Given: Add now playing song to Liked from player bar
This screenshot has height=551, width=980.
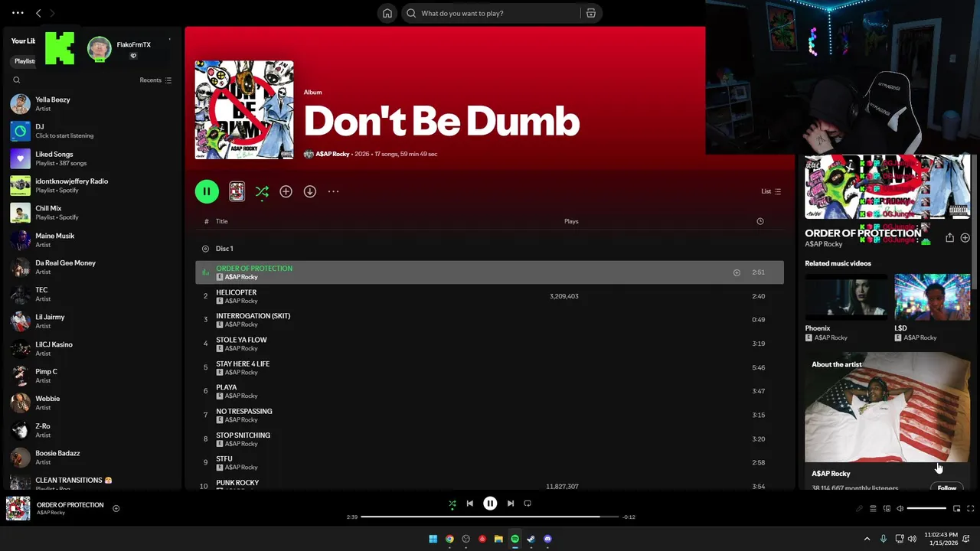Looking at the screenshot, I should (116, 508).
